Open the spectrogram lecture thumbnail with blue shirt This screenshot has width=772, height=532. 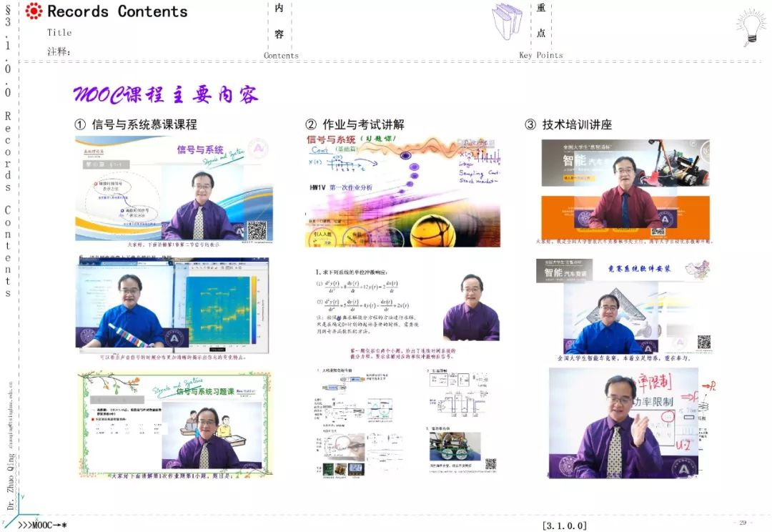pyautogui.click(x=172, y=304)
